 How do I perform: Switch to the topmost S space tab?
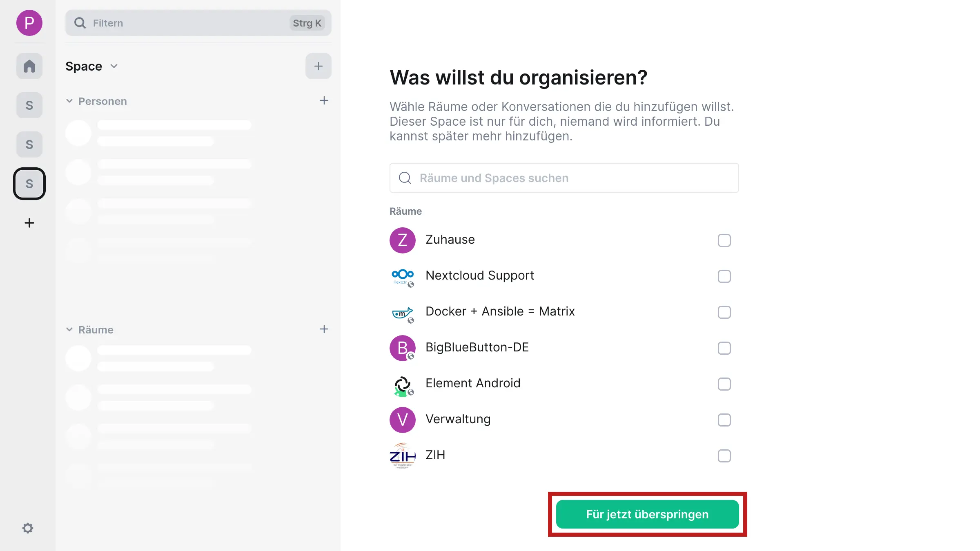click(29, 105)
